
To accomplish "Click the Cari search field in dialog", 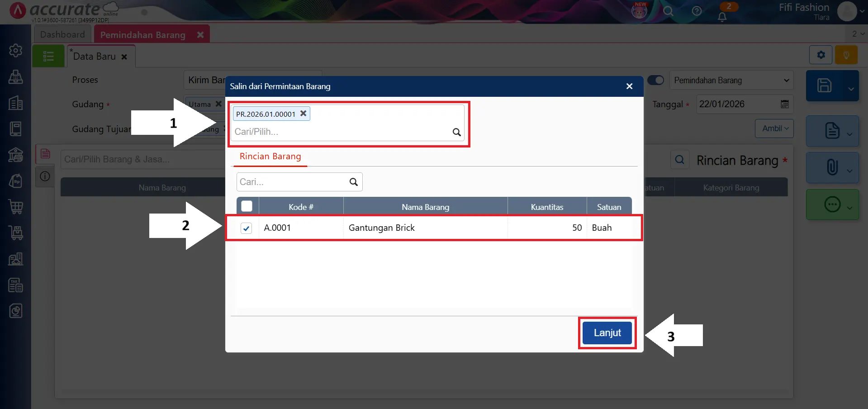I will tap(292, 182).
